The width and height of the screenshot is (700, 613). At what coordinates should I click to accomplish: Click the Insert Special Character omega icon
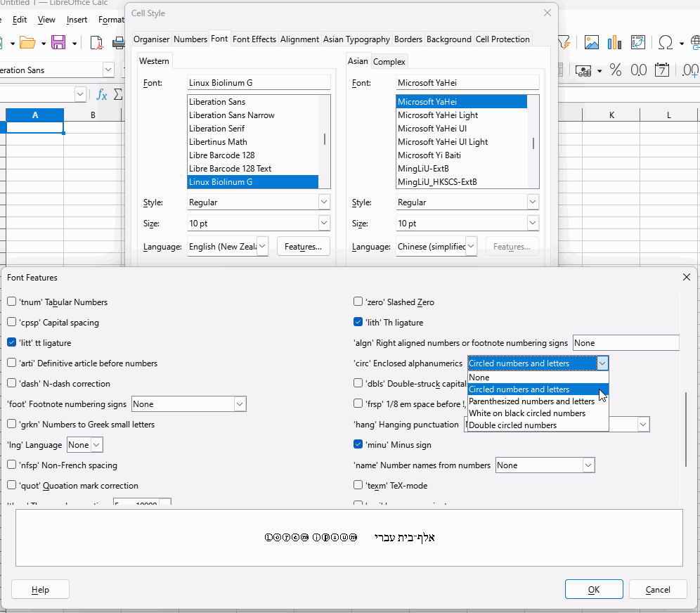point(664,43)
